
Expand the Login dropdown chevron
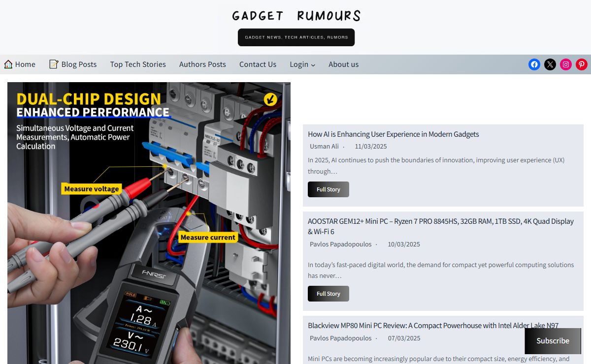[x=313, y=65]
